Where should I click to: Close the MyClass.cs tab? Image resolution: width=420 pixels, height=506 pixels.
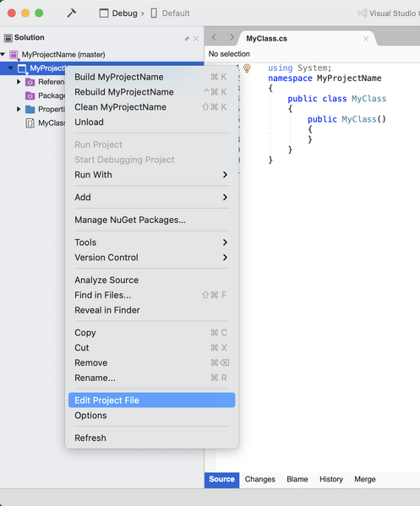pos(366,39)
